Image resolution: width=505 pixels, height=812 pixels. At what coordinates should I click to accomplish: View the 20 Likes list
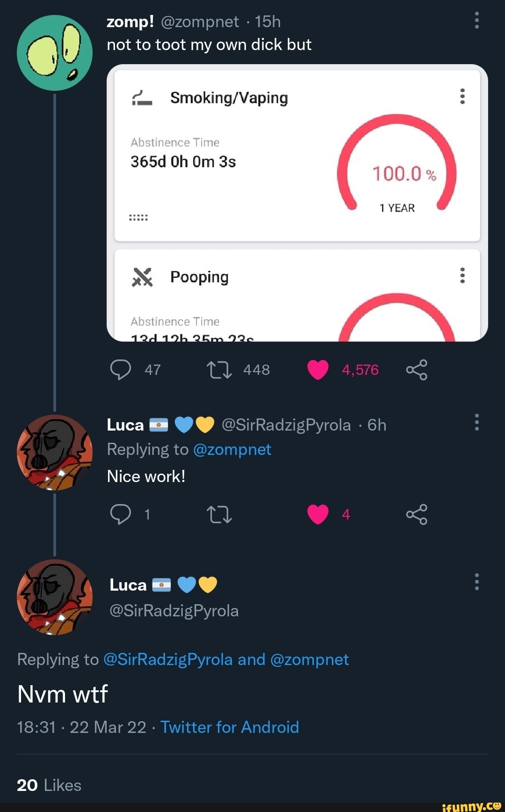pos(49,785)
